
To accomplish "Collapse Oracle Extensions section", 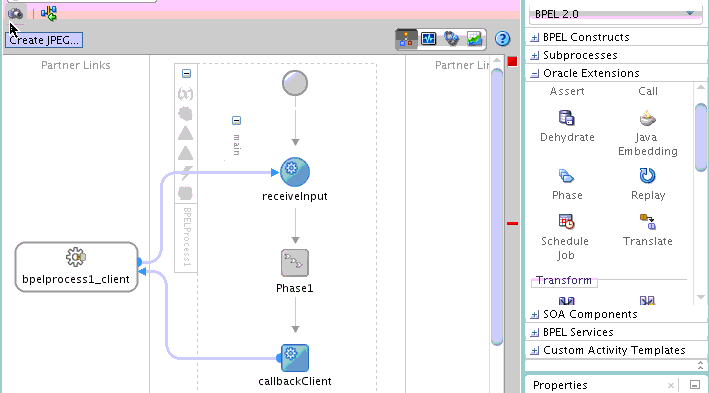I will coord(535,74).
